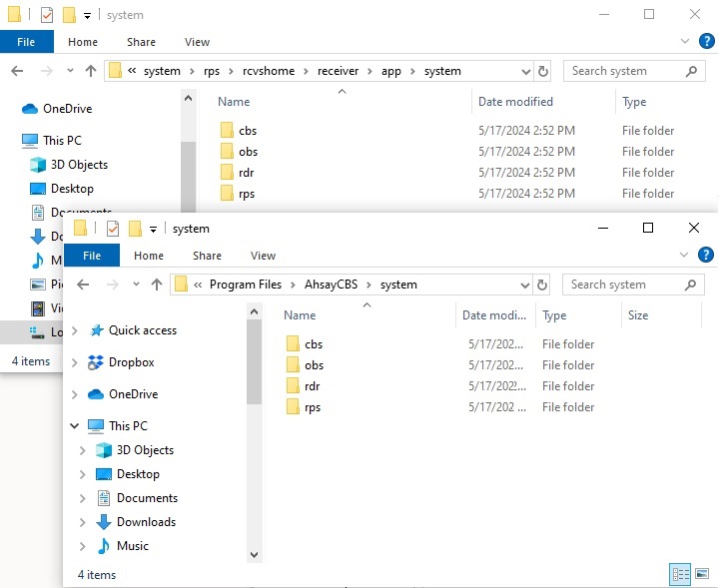Open the File menu in the front window
The width and height of the screenshot is (719, 588).
[x=91, y=256]
